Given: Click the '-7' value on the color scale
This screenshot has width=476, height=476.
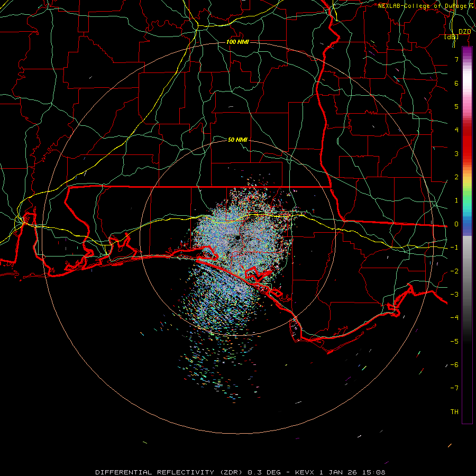Looking at the screenshot, I should click(x=454, y=388).
